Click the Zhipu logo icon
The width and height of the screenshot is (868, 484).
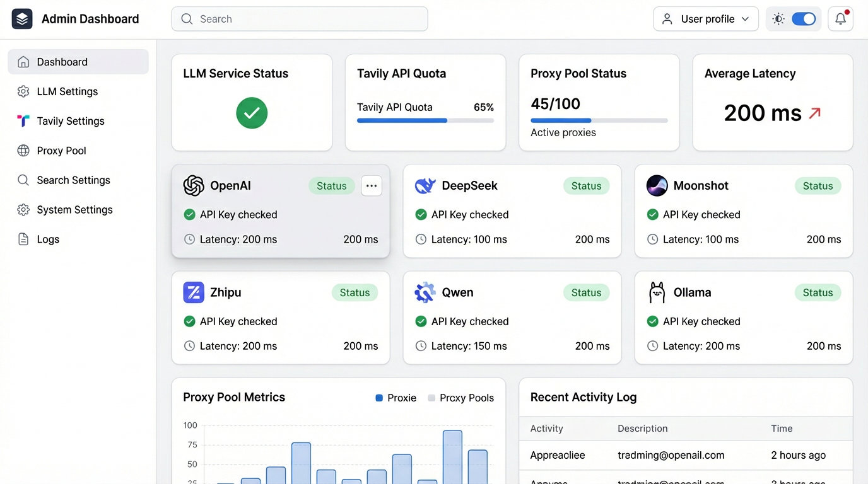[194, 292]
